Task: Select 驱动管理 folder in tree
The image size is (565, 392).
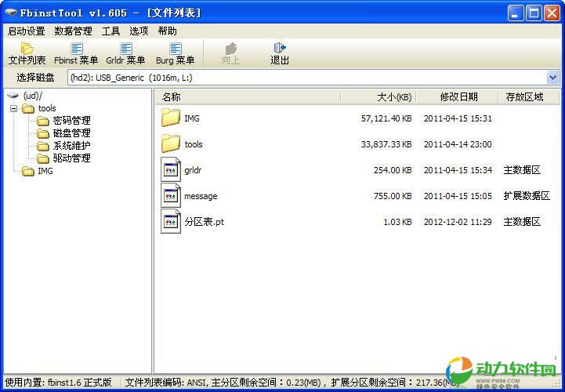Action: 71,158
